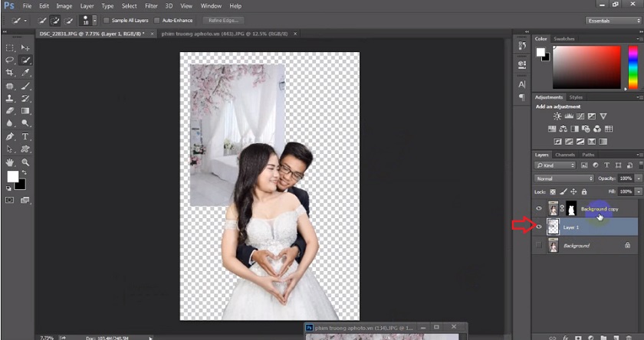Open the Paragraph panel icon

522,97
